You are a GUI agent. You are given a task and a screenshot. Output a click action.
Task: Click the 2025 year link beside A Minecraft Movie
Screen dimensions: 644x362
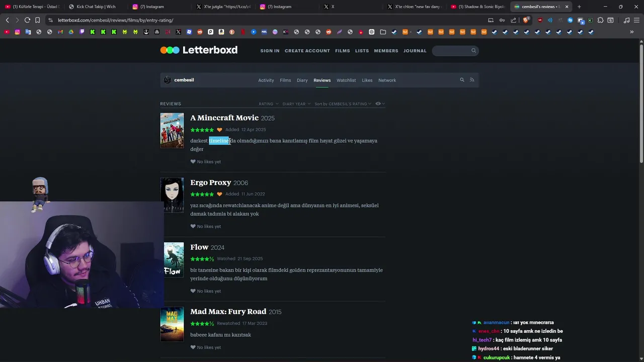coord(268,118)
